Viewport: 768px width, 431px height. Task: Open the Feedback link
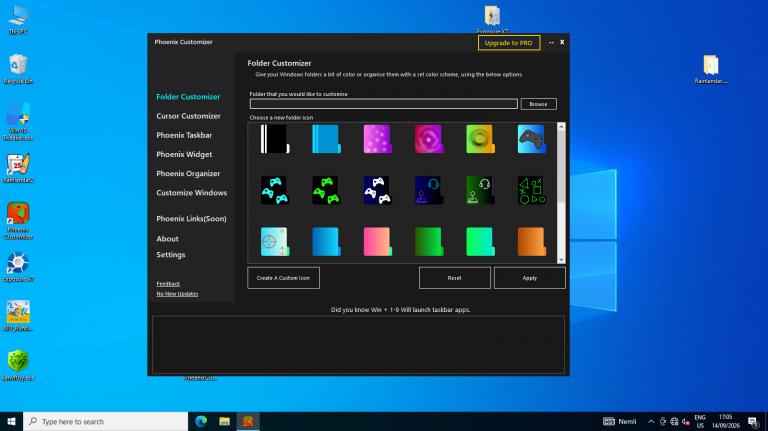168,284
